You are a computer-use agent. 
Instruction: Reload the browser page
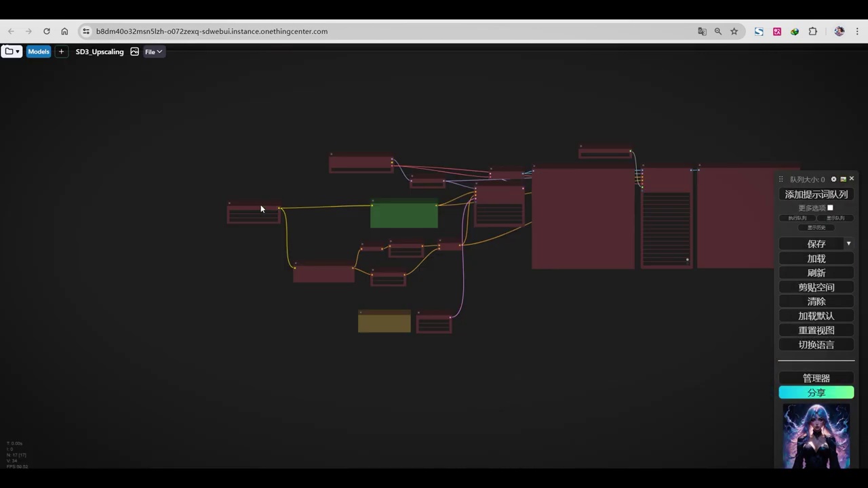[46, 31]
